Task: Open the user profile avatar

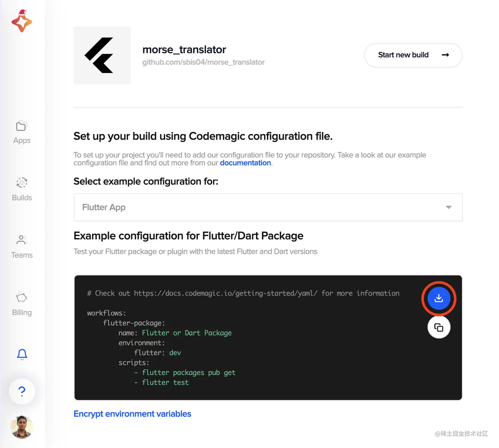Action: click(x=22, y=427)
